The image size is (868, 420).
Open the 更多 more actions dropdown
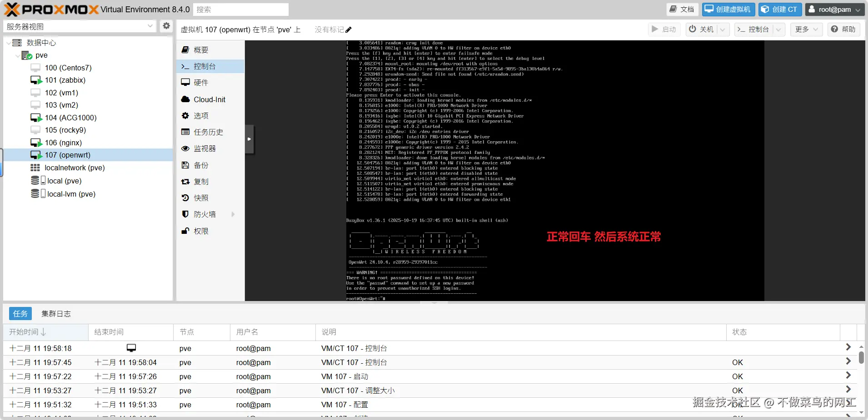pyautogui.click(x=807, y=30)
